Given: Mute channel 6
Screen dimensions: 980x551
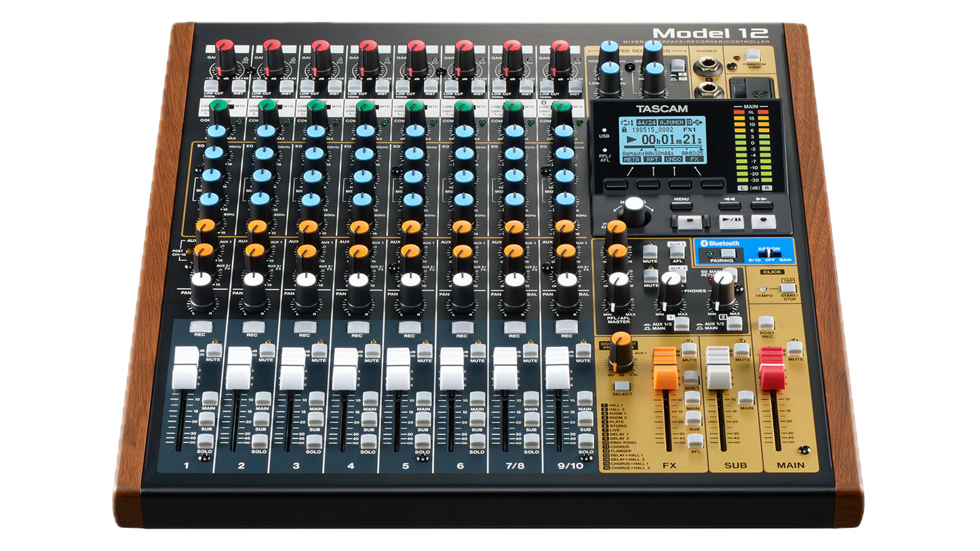Looking at the screenshot, I should pyautogui.click(x=478, y=350).
